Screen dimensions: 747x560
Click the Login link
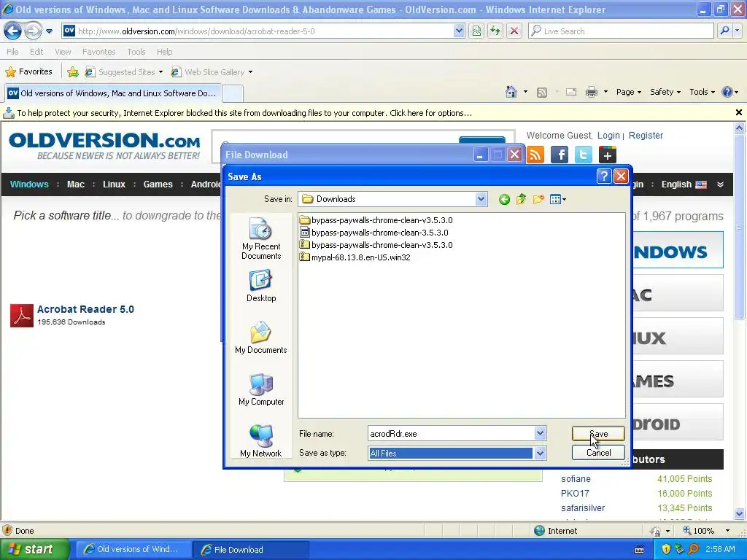608,135
